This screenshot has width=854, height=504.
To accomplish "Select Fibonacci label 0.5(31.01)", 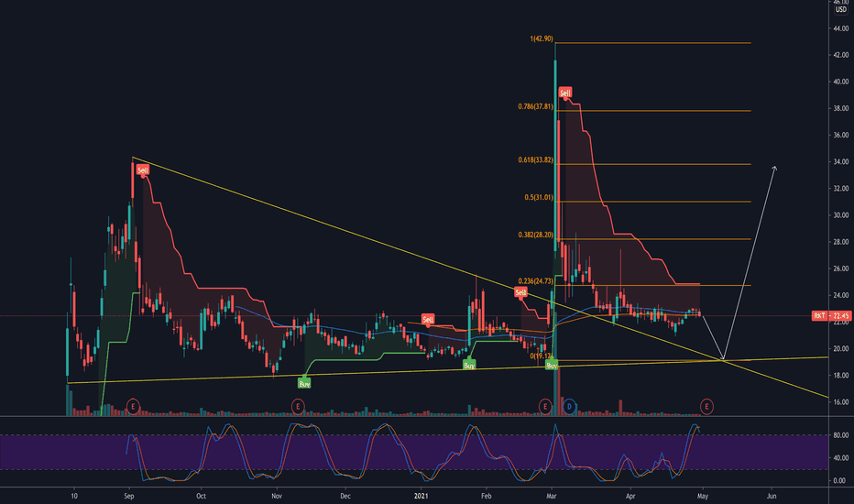I will tap(539, 197).
